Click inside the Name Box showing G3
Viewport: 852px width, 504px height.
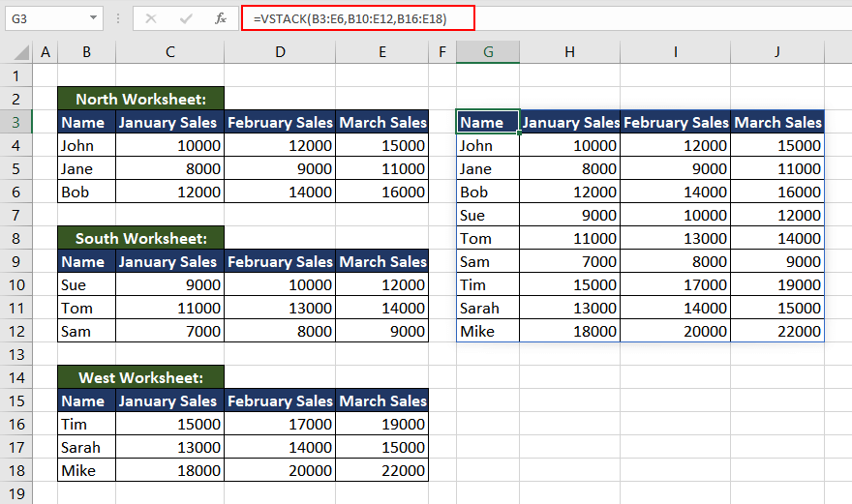tap(46, 19)
